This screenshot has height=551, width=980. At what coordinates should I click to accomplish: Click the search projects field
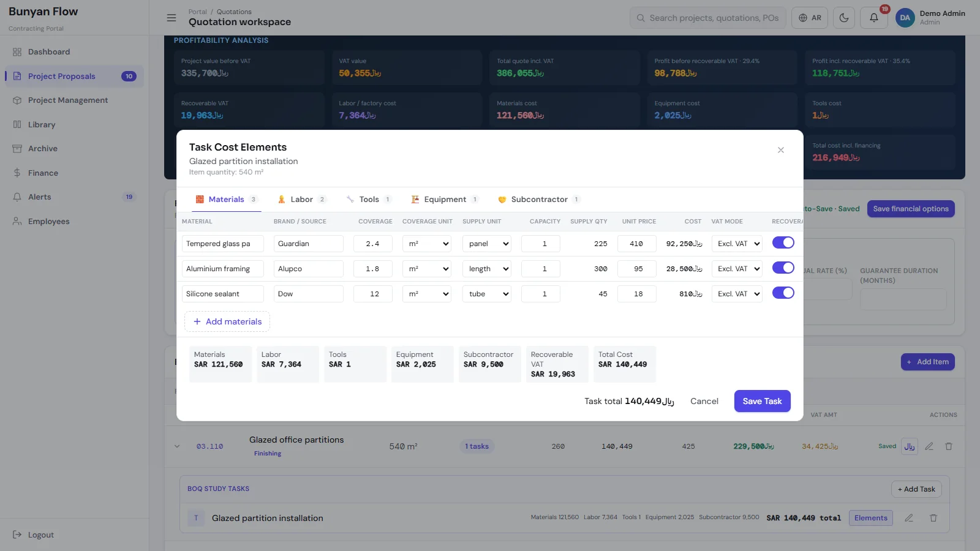tap(708, 18)
